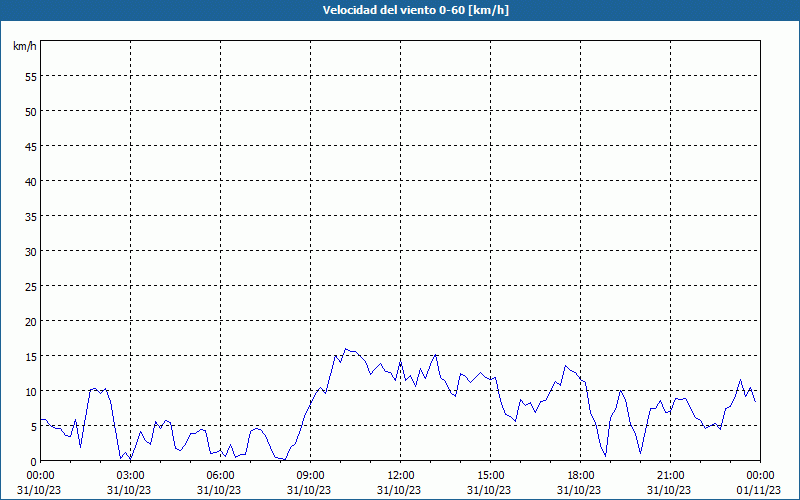Viewport: 800px width, 500px height.
Task: Click the 50 value on the y-axis
Action: 31,112
